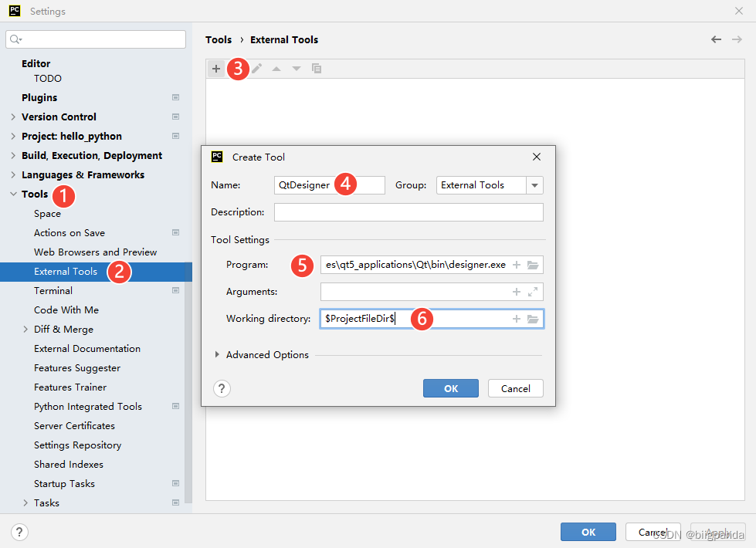Open Server Certificates settings
The height and width of the screenshot is (548, 756).
tap(74, 425)
